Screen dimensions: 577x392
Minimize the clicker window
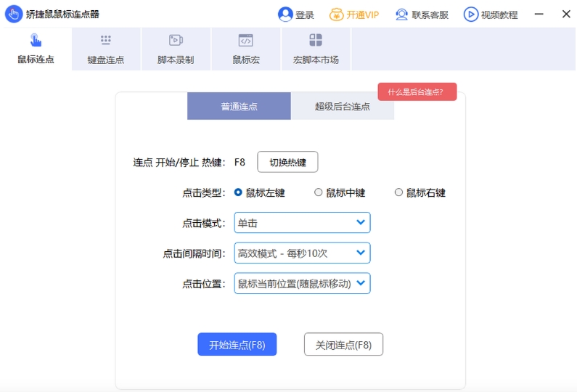pyautogui.click(x=539, y=14)
